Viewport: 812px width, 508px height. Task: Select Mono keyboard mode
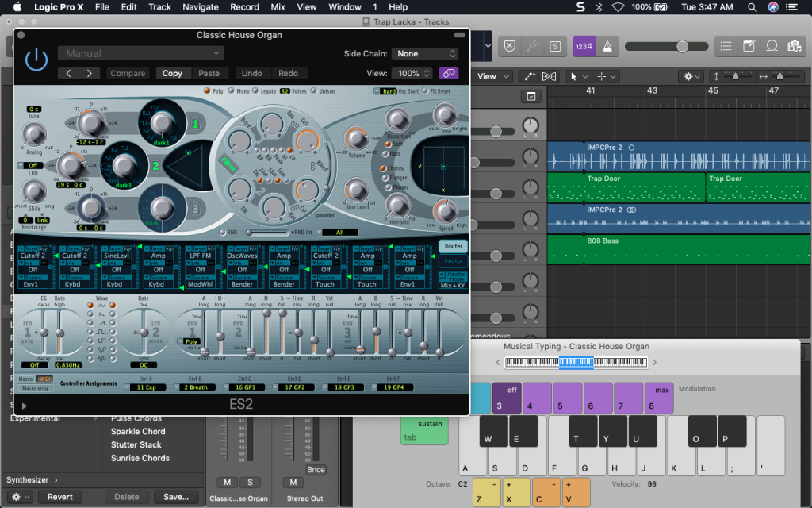point(231,90)
